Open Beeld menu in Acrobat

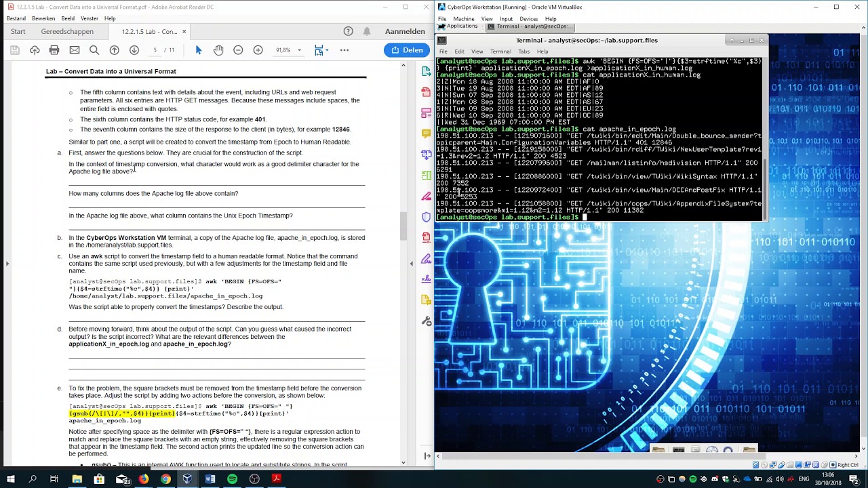(68, 18)
